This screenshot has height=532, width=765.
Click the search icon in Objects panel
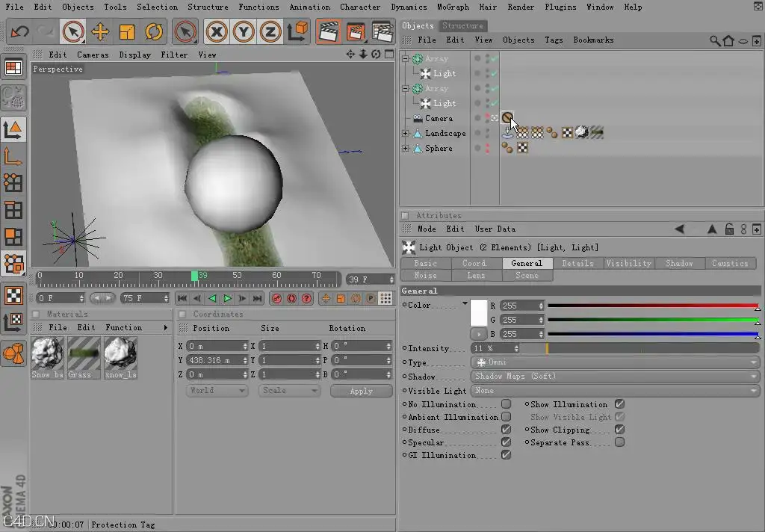tap(715, 40)
